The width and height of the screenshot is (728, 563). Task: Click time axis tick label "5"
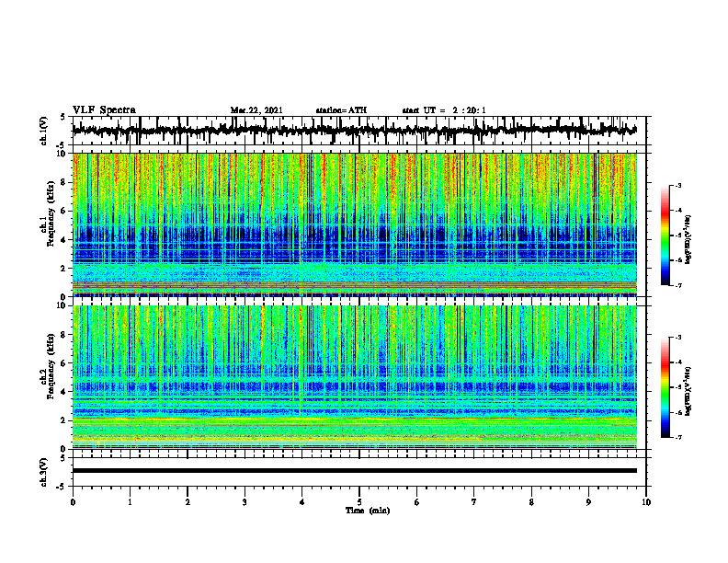(x=359, y=502)
